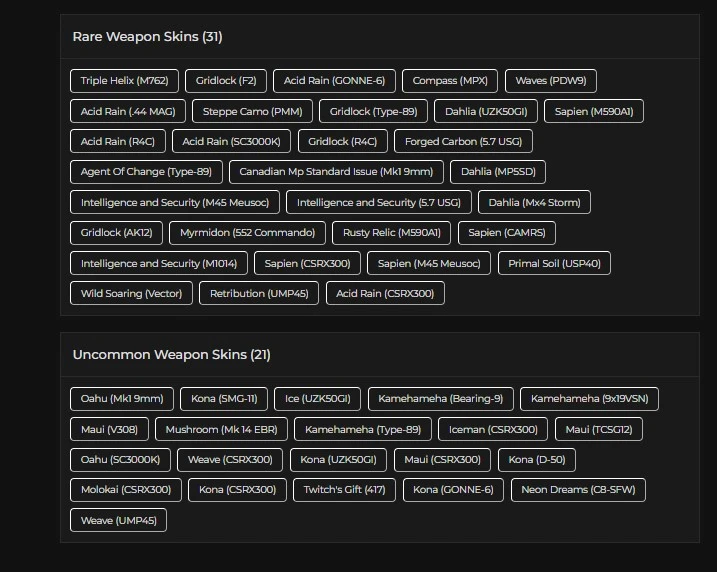Open Kamehameha (Bearing-9) tag
This screenshot has height=572, width=717.
[440, 399]
